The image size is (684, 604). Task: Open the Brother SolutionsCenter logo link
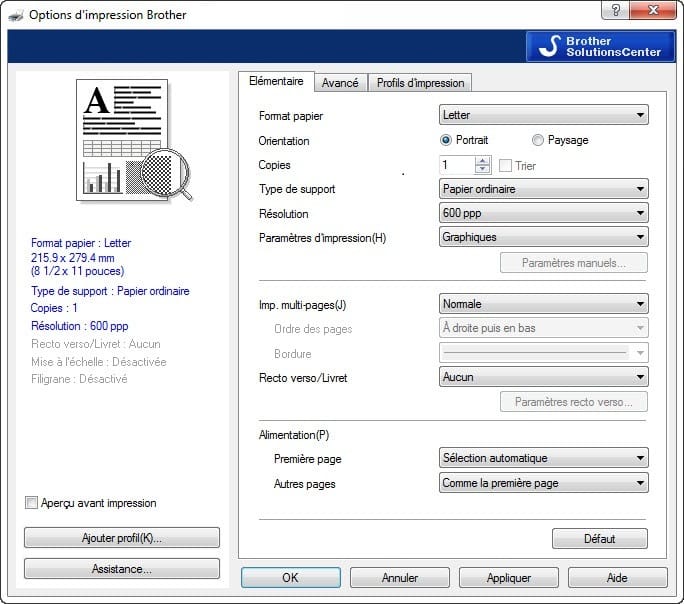(600, 46)
